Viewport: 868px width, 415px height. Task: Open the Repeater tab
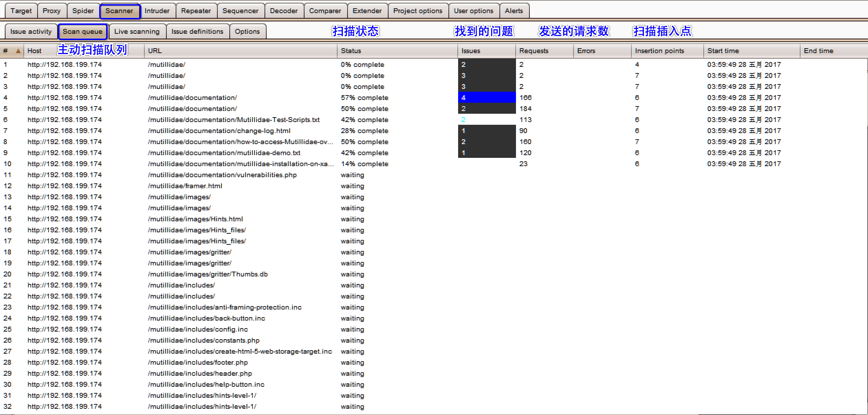point(196,11)
